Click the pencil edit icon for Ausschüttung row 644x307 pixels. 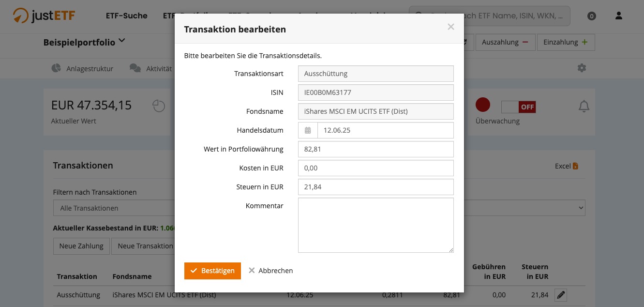560,295
